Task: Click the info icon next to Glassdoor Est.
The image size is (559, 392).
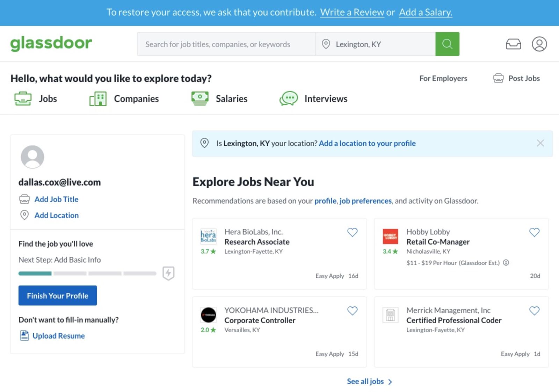Action: tap(506, 263)
